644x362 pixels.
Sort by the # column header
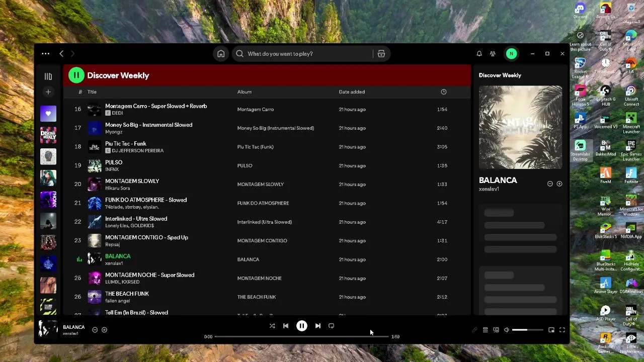[80, 92]
